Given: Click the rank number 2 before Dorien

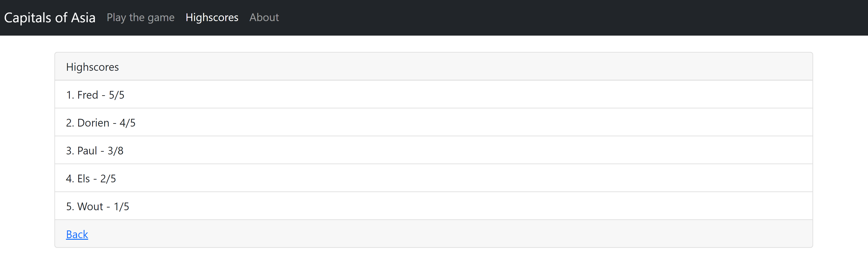Looking at the screenshot, I should pos(69,123).
